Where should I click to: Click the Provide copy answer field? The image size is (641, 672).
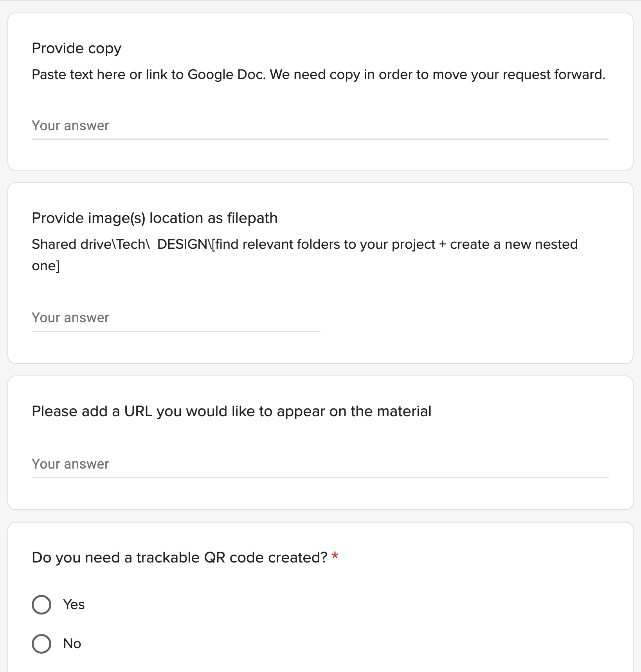tap(320, 126)
